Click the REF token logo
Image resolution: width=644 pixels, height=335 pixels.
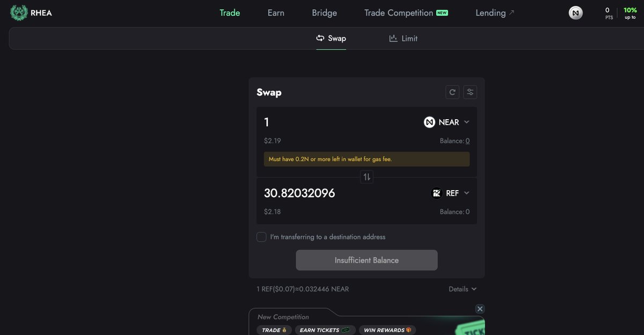pos(437,193)
